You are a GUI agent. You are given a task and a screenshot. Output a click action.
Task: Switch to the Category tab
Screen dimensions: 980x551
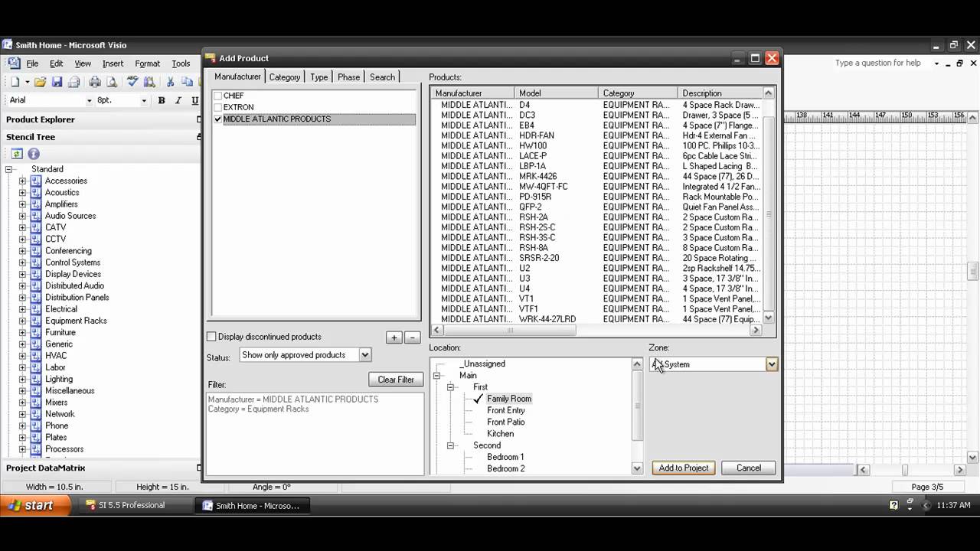285,77
